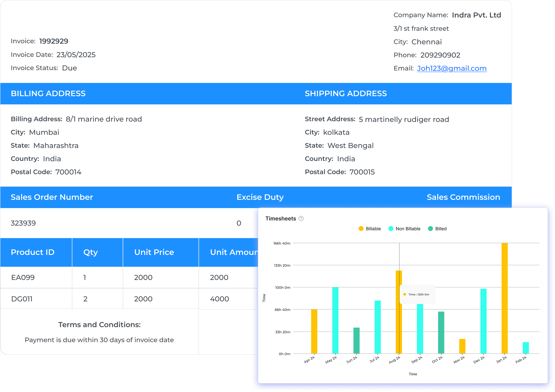Viewport: 555px width, 392px height.
Task: Click the Jul 24 chart bar
Action: [x=378, y=327]
